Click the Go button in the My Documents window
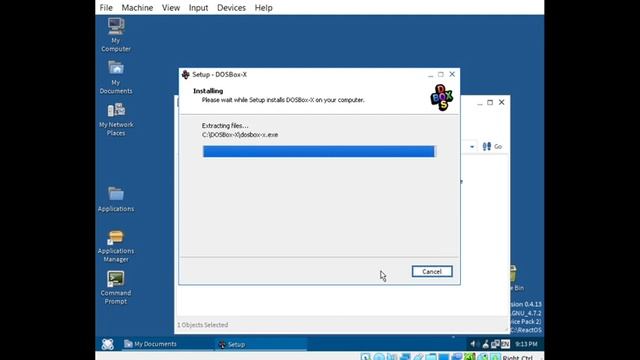The height and width of the screenshot is (360, 640). click(492, 146)
